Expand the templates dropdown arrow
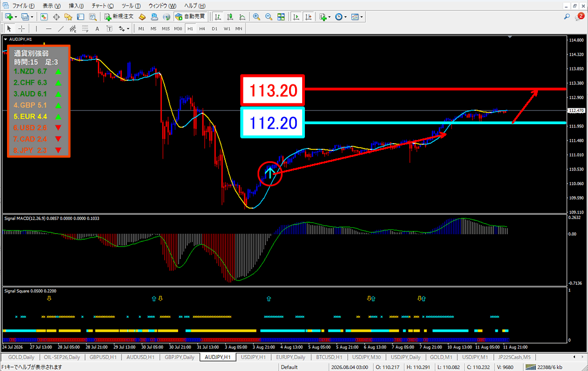588x371 pixels. [362, 17]
